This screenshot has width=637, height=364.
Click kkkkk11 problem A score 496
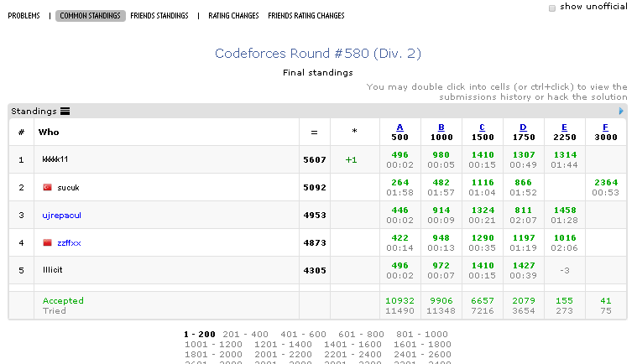coord(399,155)
